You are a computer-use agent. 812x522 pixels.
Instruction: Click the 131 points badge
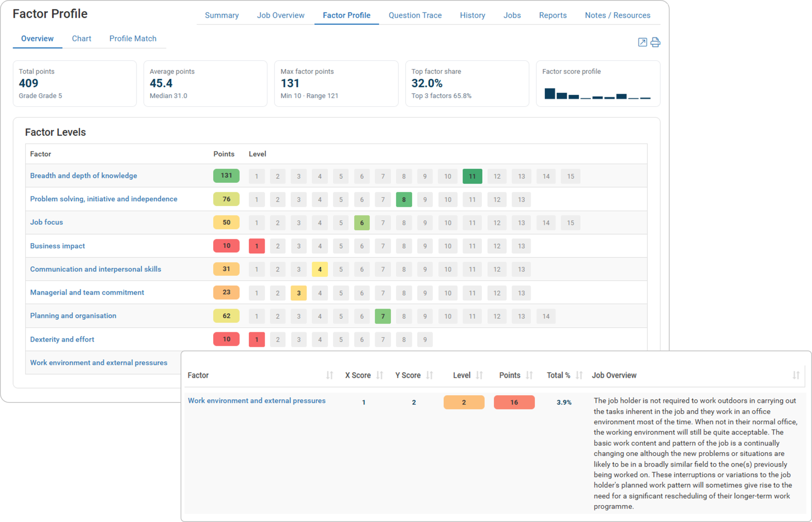click(x=226, y=175)
